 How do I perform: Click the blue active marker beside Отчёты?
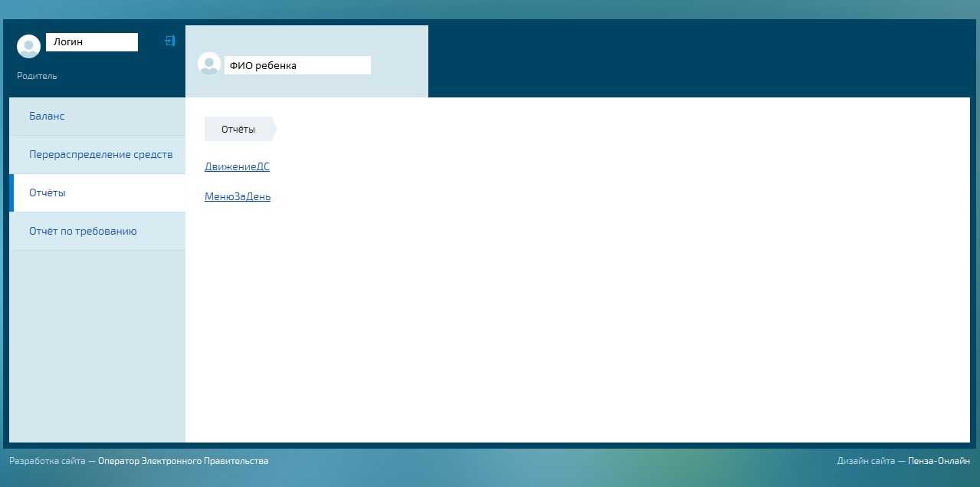click(x=11, y=192)
